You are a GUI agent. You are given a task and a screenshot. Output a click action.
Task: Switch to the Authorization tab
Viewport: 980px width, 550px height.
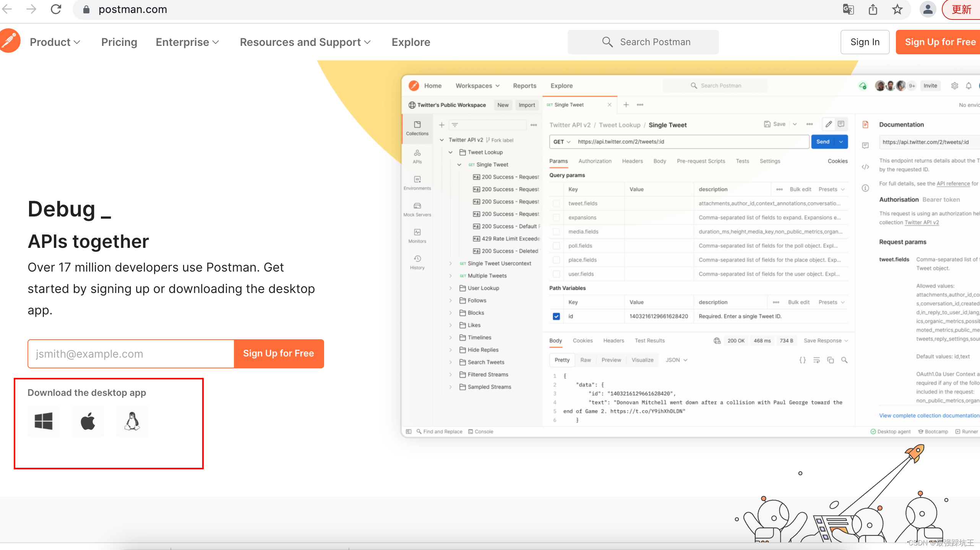(595, 161)
